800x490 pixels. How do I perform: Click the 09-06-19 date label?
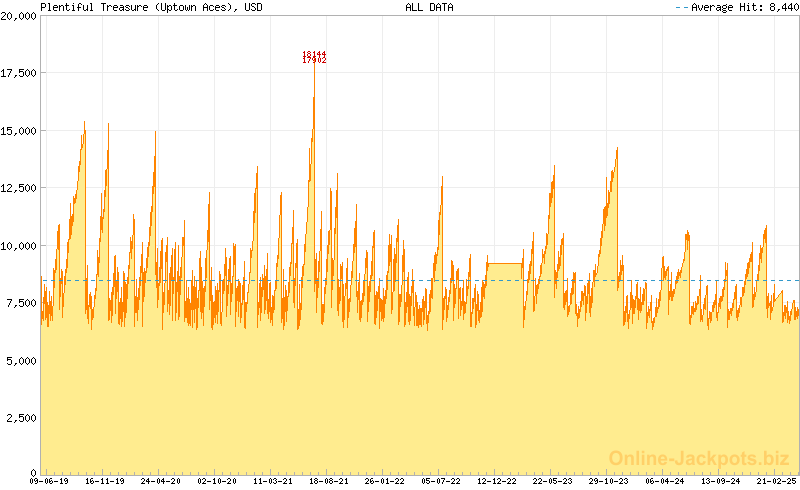[48, 481]
